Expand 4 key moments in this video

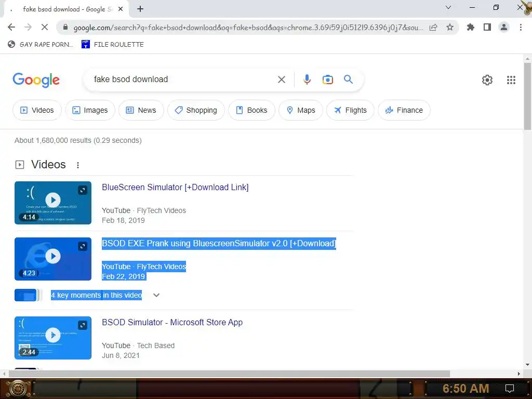click(156, 295)
